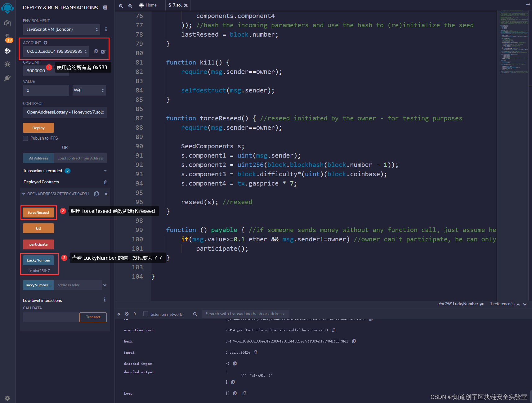Jump to LuckyNumber reference arrow icon

pyautogui.click(x=482, y=304)
